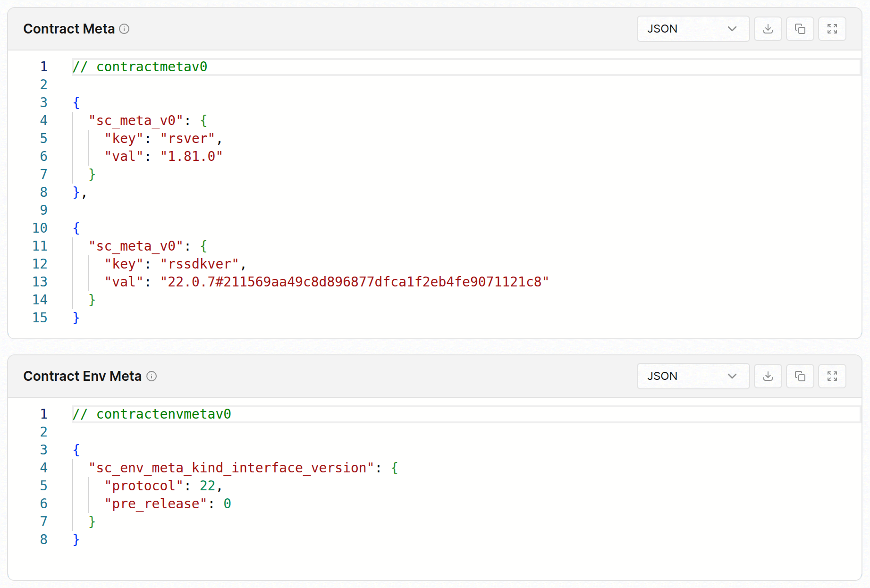Screen dimensions: 870x588
Task: Click the contractmetav0 comment line
Action: point(140,67)
